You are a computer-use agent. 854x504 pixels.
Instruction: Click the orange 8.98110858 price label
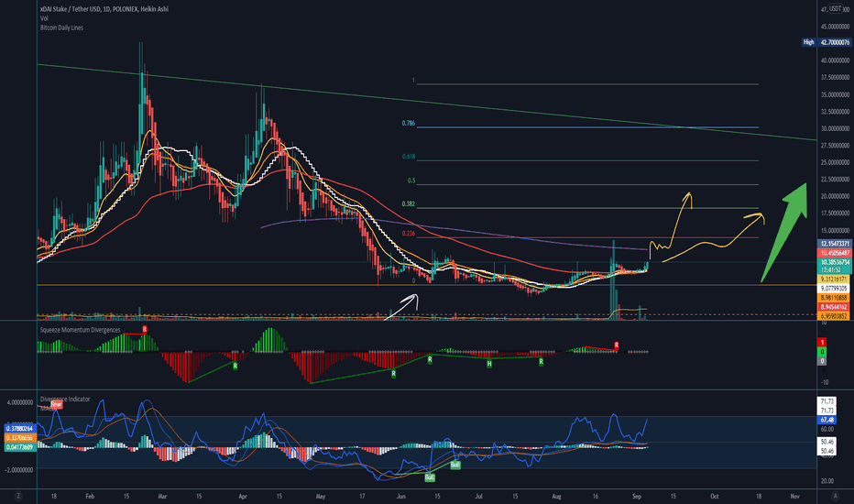(834, 298)
